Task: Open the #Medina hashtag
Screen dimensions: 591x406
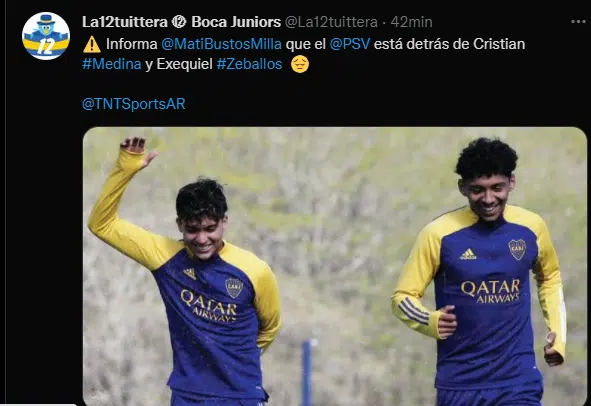Action: (x=112, y=64)
